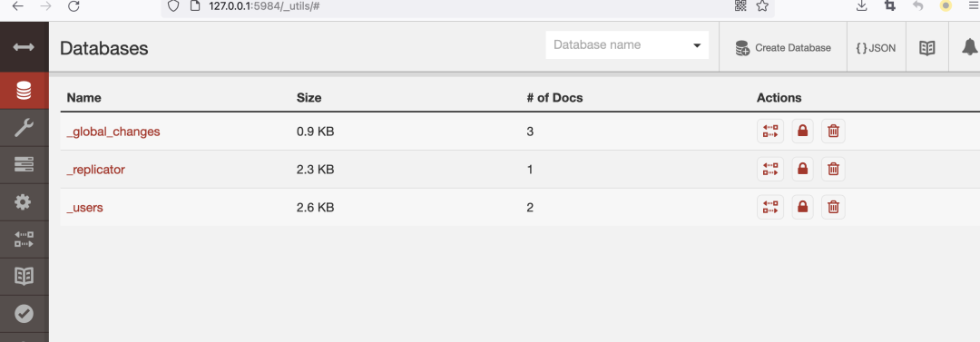The image size is (980, 342).
Task: View the JSON button in header
Action: pos(876,47)
